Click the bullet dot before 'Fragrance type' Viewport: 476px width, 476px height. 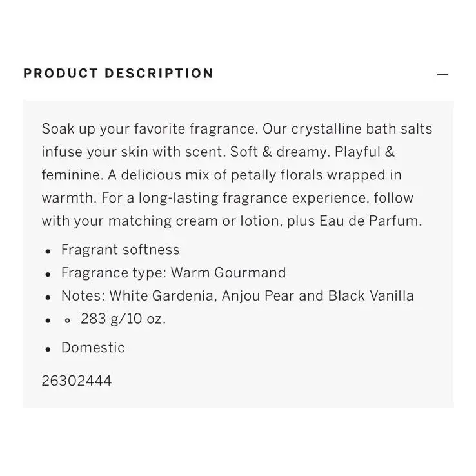tap(48, 274)
